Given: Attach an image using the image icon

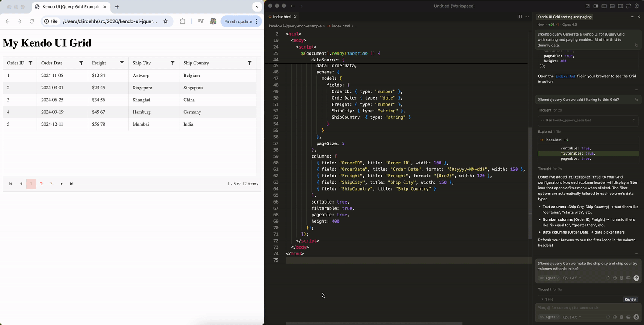Looking at the screenshot, I should click(x=628, y=278).
